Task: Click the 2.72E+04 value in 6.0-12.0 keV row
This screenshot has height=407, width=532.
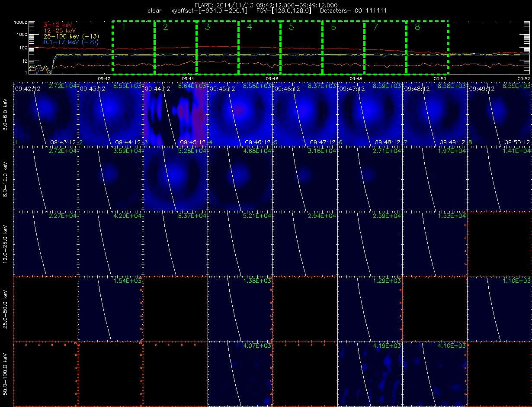Action: (x=63, y=151)
